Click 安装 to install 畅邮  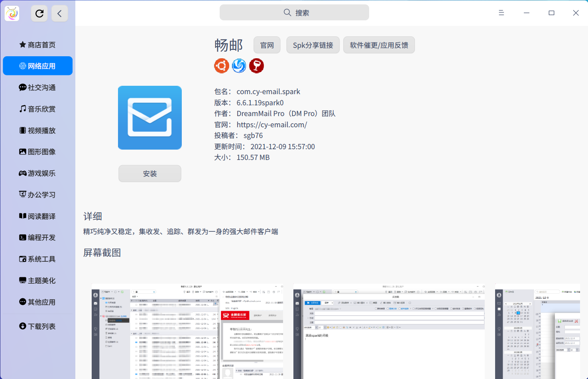[x=149, y=174]
